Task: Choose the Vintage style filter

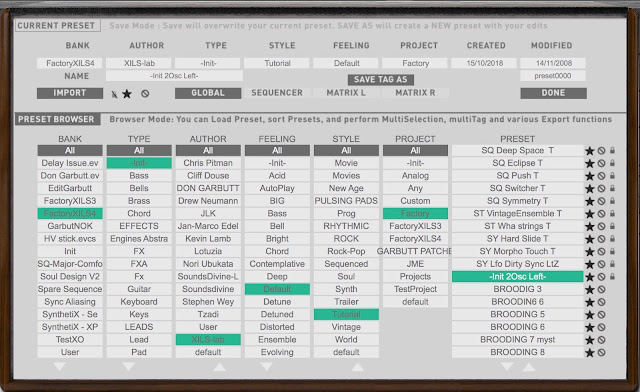Action: [x=346, y=327]
